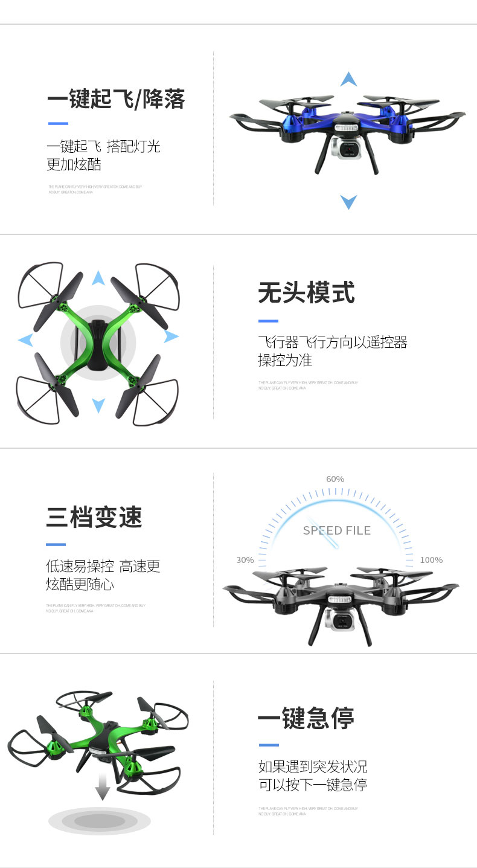Click the up arrow above blue drone

(348, 79)
